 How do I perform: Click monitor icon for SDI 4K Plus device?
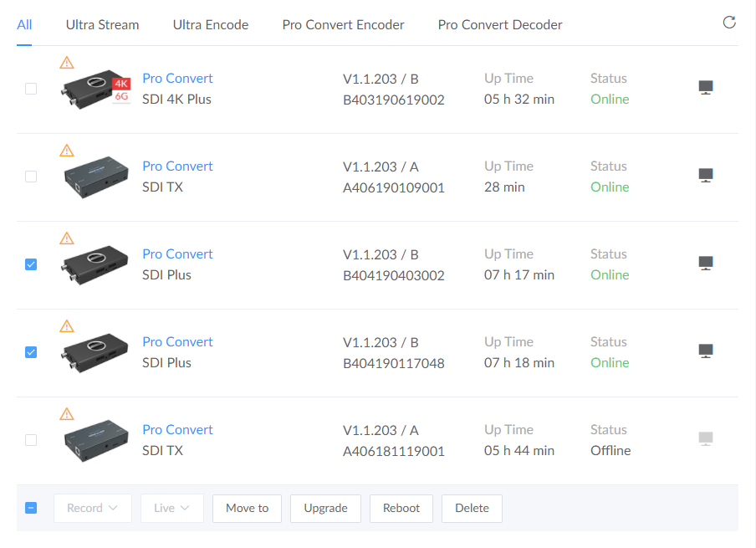point(706,88)
